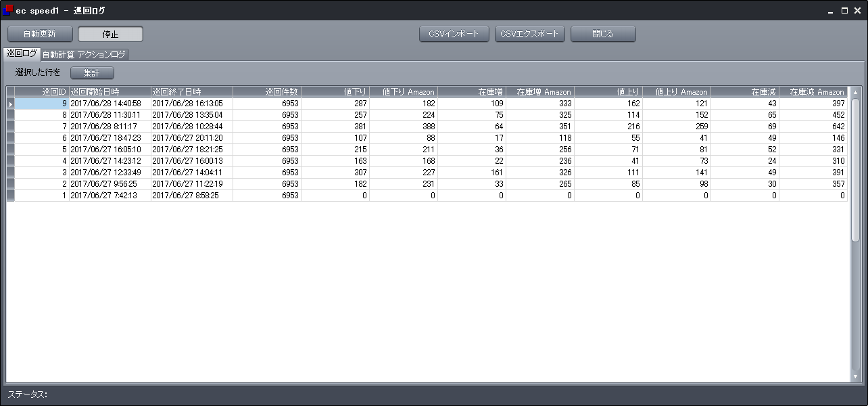Click the 在庫増 Amazon value 333
The height and width of the screenshot is (406, 868).
tap(539, 104)
